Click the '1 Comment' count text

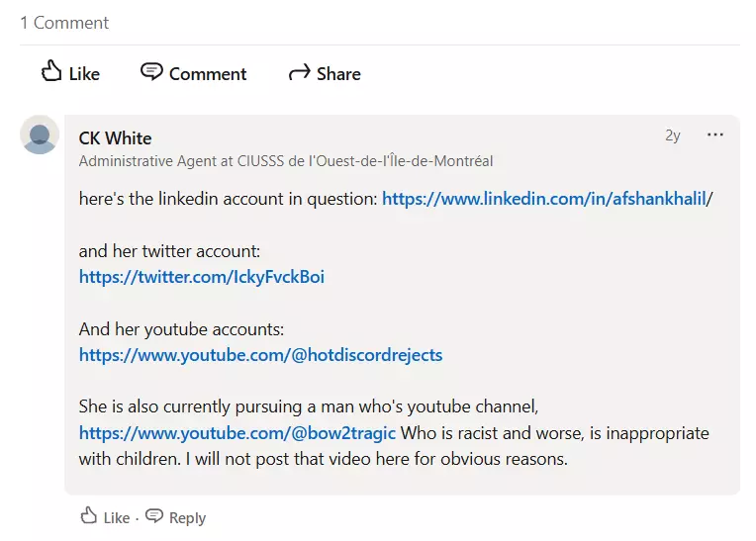tap(64, 23)
